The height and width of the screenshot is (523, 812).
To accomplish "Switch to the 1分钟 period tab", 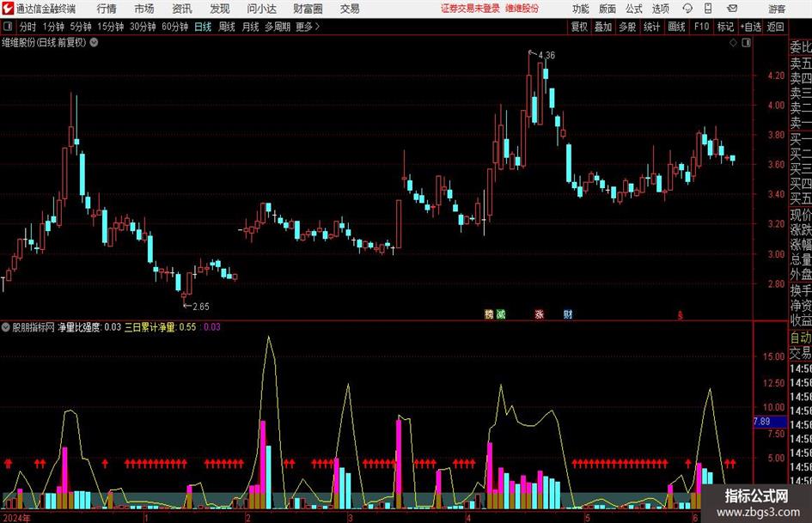I will pyautogui.click(x=53, y=27).
